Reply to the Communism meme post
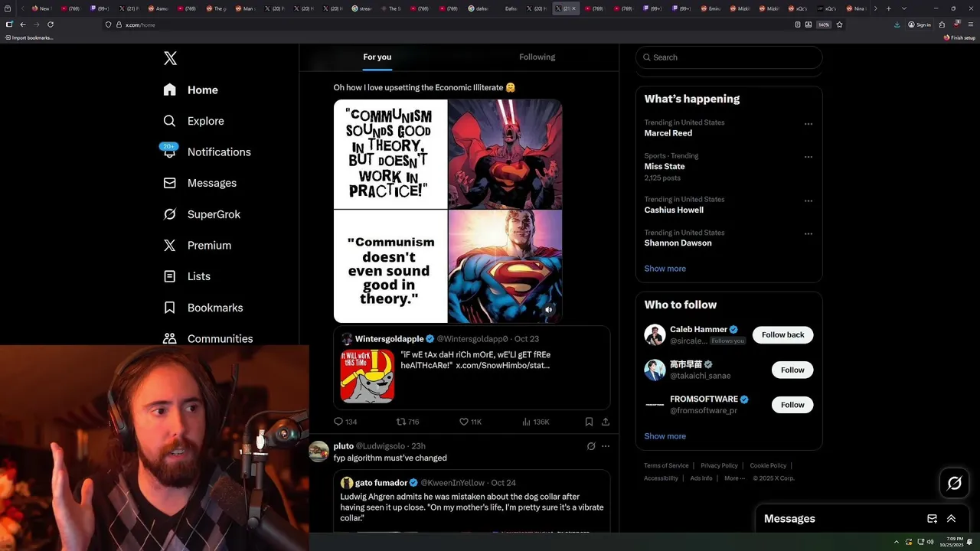 (x=345, y=422)
